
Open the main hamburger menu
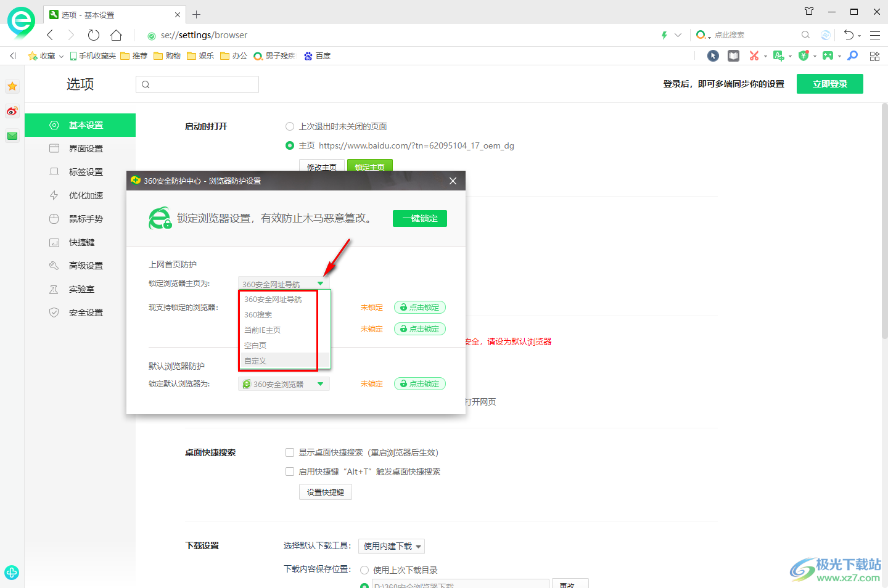(875, 35)
